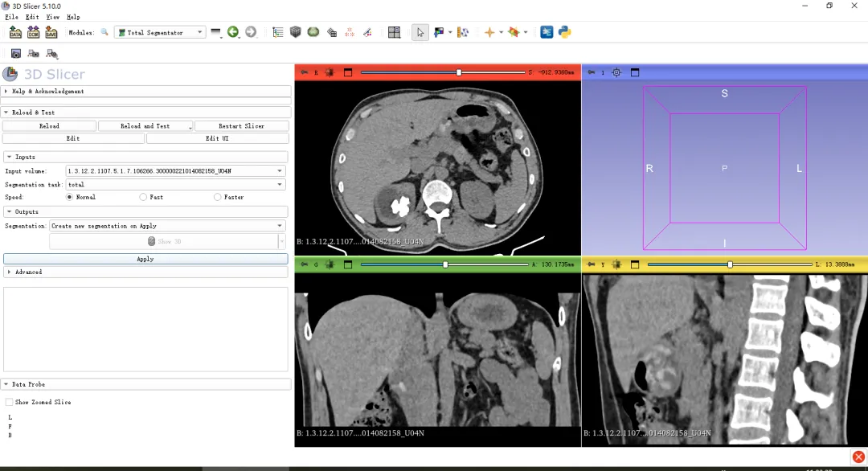
Task: Click the Save data icon
Action: pyautogui.click(x=51, y=32)
